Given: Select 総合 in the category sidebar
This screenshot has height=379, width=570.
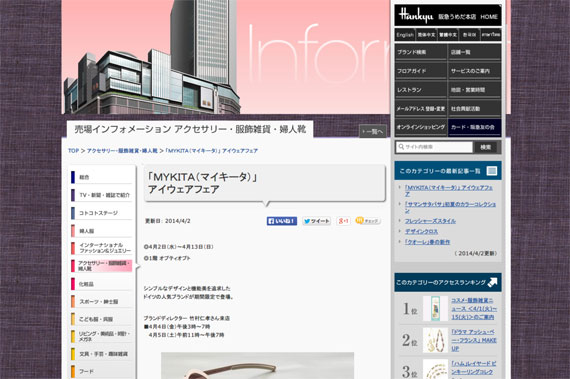Looking at the screenshot, I should 101,177.
